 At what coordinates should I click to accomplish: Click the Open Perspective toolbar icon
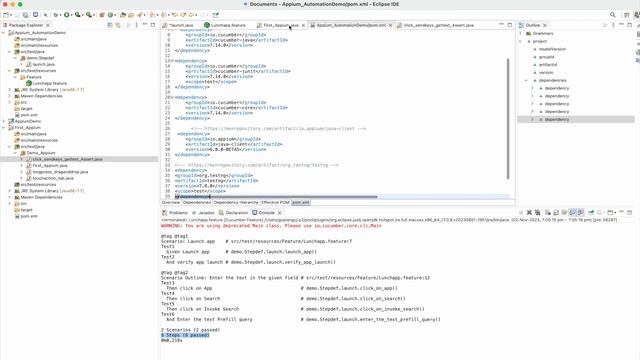click(627, 15)
